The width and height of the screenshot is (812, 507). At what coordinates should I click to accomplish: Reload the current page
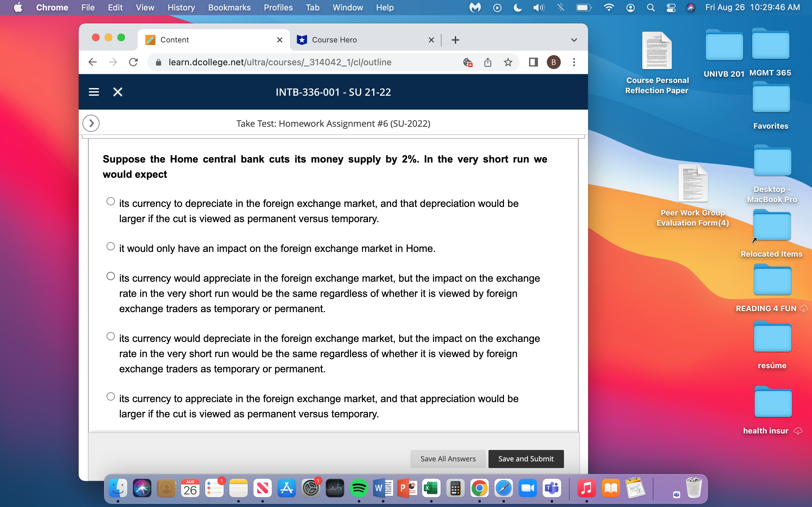click(x=133, y=62)
